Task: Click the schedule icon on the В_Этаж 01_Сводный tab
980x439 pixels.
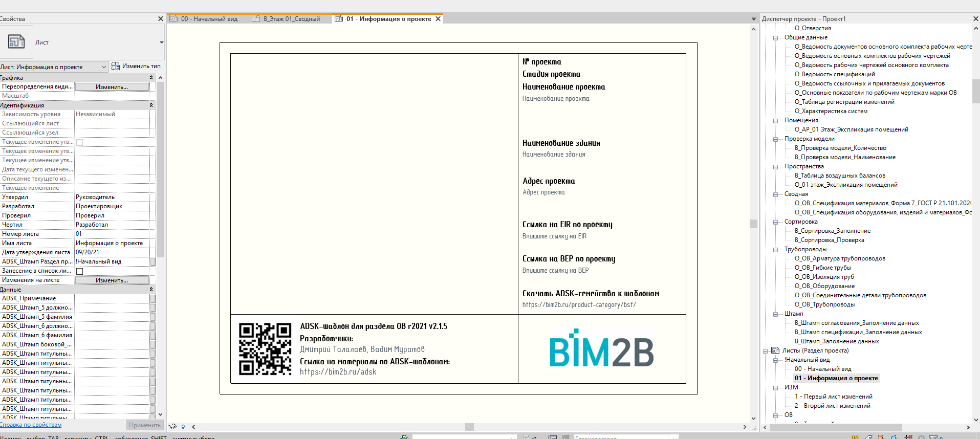Action: tap(256, 19)
